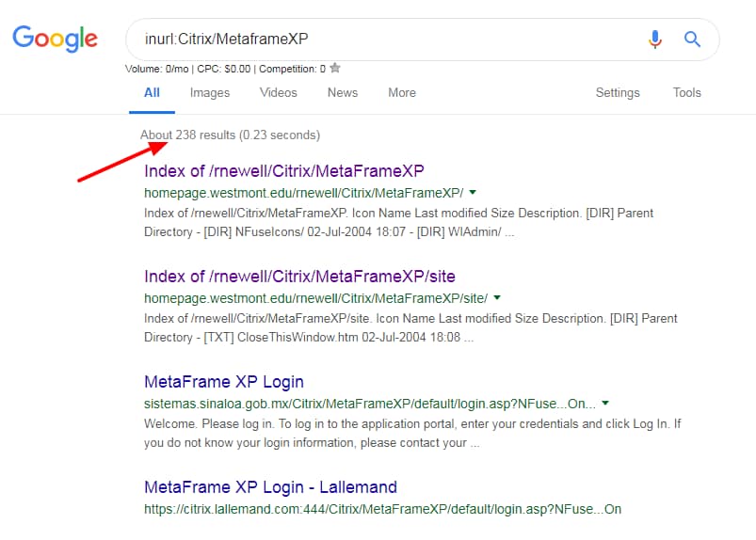Click the homepage.westmont.edu MetaFrameXP/site/ URL text
Viewport: 756px width, 540px height.
(315, 298)
